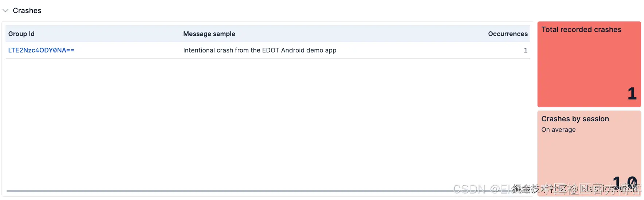Image resolution: width=644 pixels, height=200 pixels.
Task: Select the occurrences count cell in the row
Action: click(x=525, y=50)
